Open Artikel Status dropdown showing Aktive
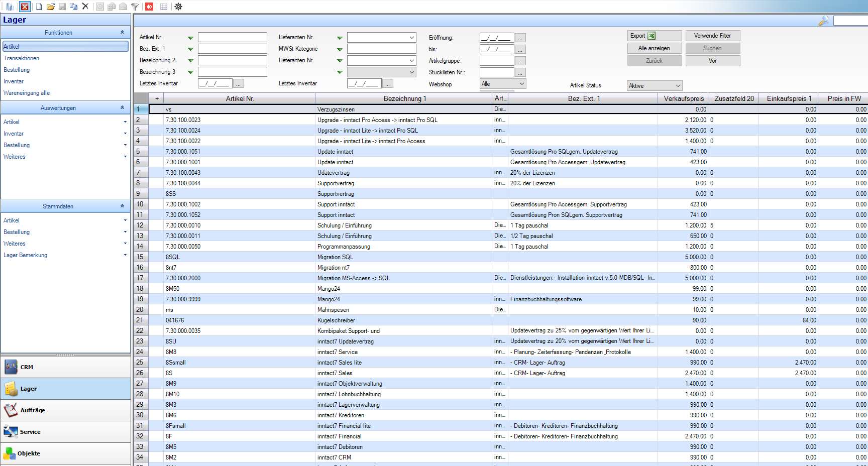868x466 pixels. [655, 86]
